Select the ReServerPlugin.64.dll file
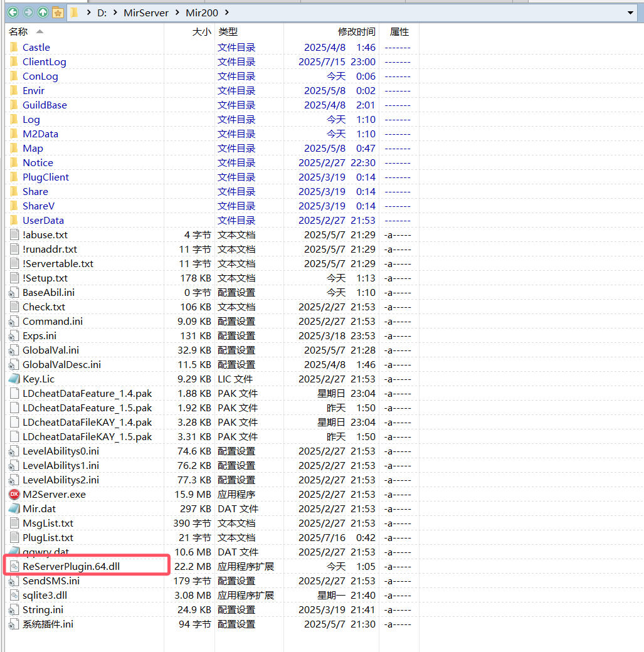 pos(70,566)
